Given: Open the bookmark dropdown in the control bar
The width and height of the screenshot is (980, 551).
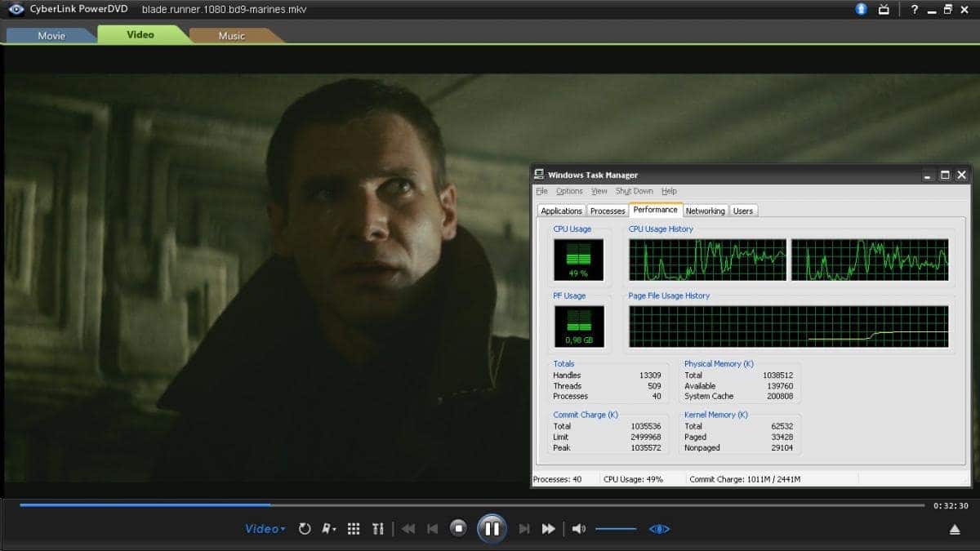Looking at the screenshot, I should [x=329, y=529].
